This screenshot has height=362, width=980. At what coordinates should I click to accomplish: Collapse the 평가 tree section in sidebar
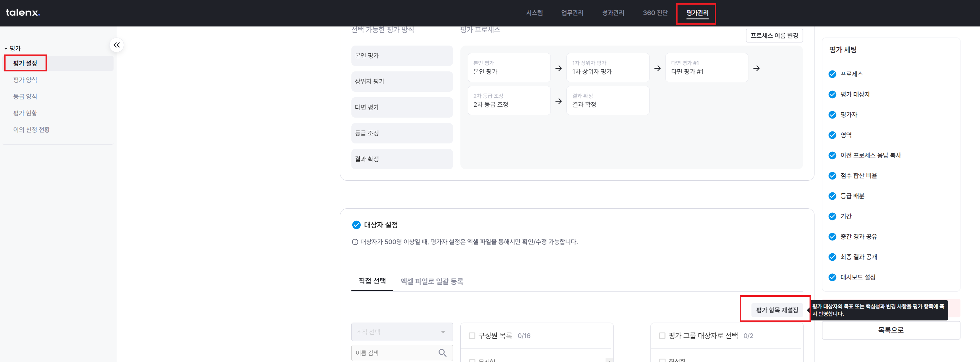(x=6, y=49)
